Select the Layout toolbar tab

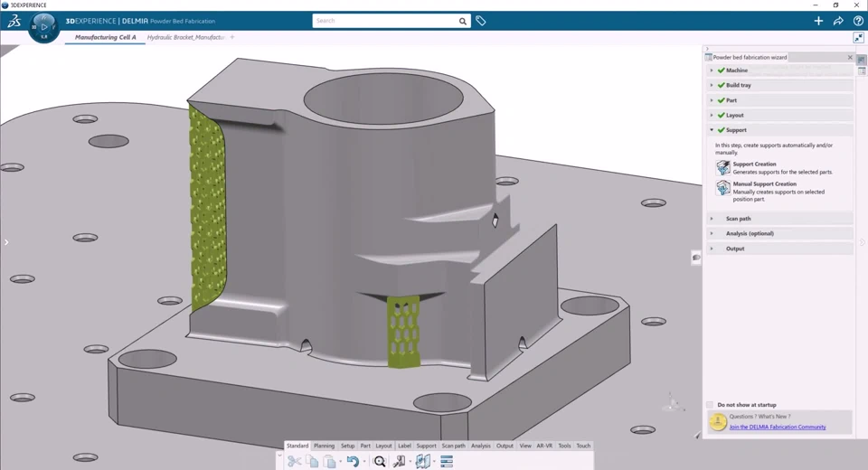coord(383,446)
